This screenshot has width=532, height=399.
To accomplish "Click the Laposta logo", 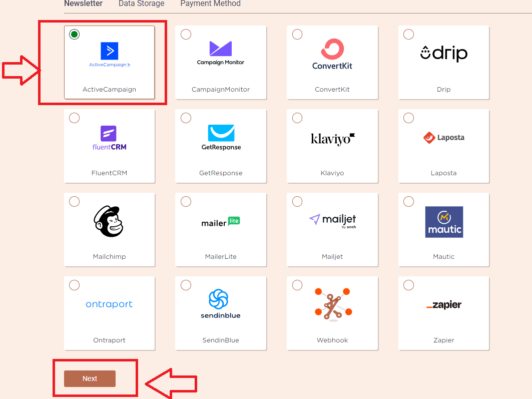I will pyautogui.click(x=444, y=137).
